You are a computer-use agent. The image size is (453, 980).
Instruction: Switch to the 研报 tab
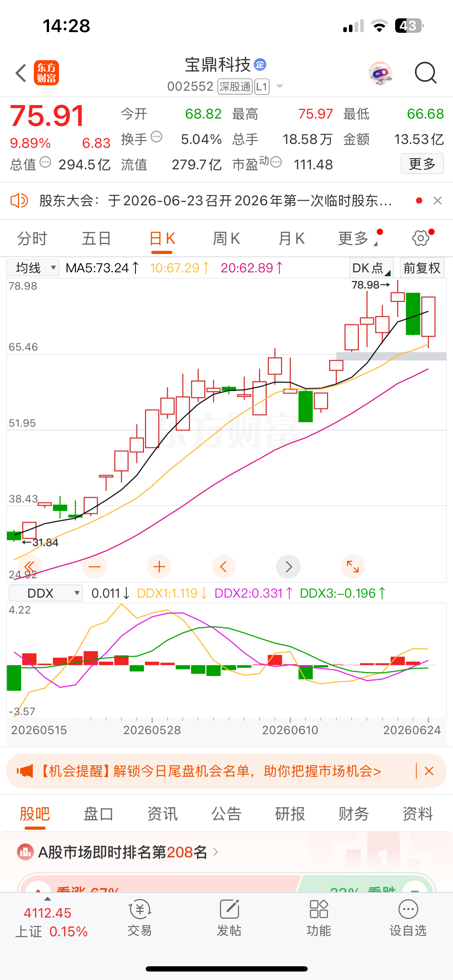290,814
